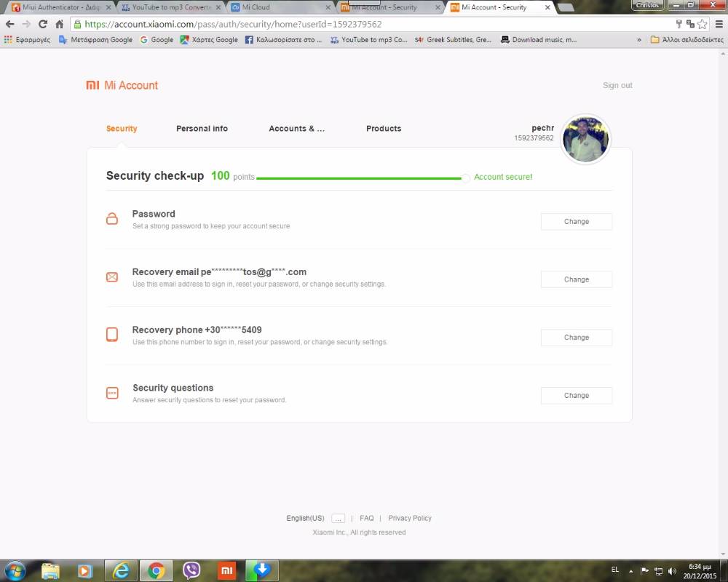This screenshot has height=582, width=728.
Task: Change the Recovery phone
Action: pyautogui.click(x=577, y=338)
